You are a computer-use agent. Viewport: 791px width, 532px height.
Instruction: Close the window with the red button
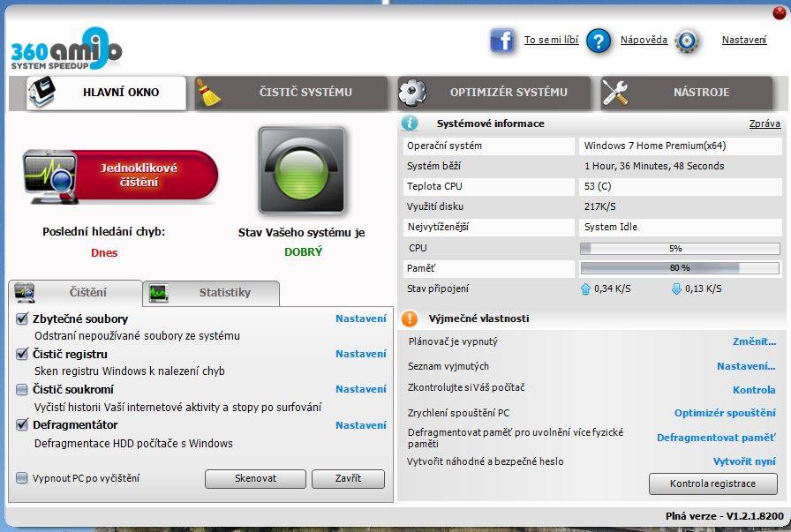tap(780, 12)
